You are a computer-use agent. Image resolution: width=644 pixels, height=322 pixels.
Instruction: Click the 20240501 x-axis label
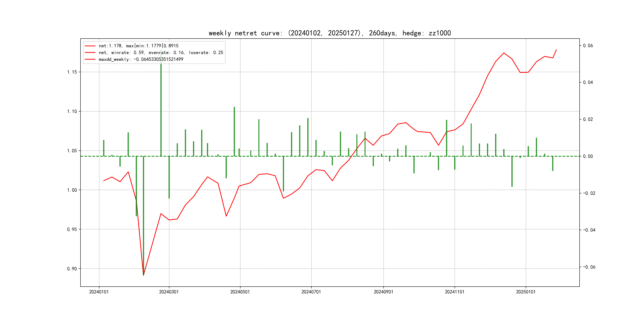240,292
